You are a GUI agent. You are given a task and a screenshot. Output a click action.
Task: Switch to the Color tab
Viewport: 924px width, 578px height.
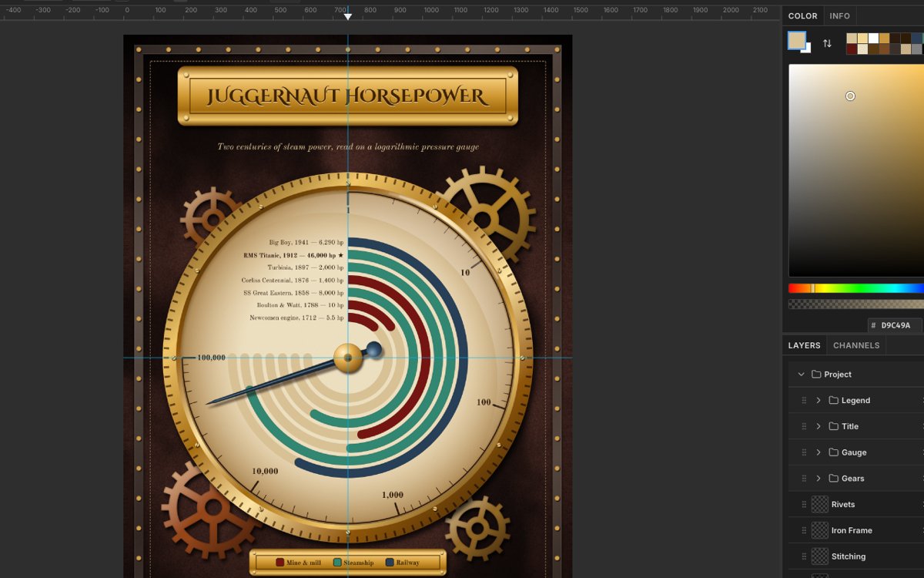coord(802,16)
